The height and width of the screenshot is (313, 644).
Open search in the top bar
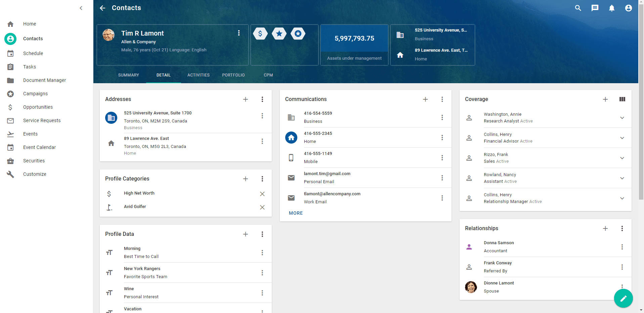(x=578, y=8)
